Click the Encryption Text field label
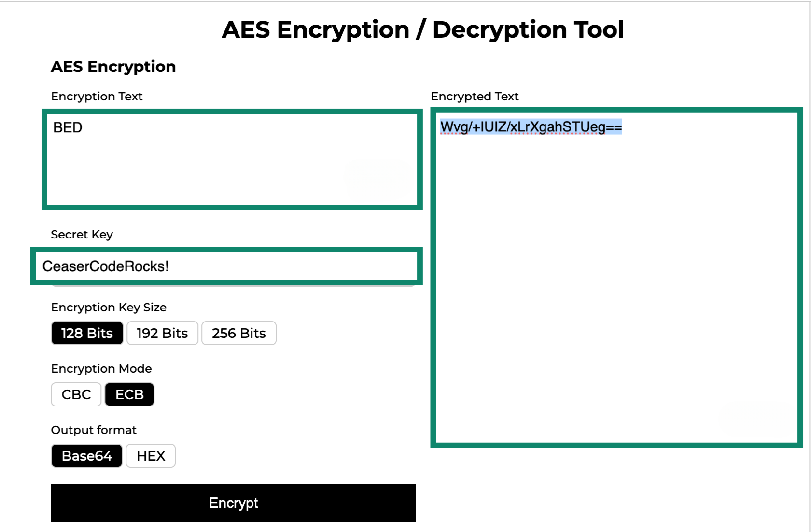 coord(97,97)
